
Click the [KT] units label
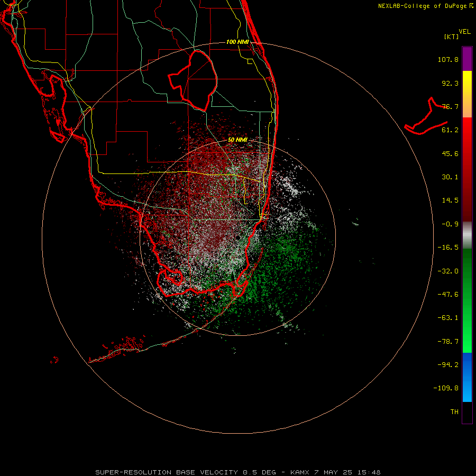[x=452, y=36]
